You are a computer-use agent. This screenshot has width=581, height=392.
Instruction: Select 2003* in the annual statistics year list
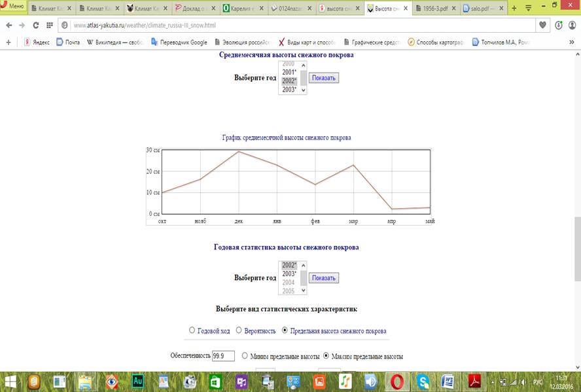(x=289, y=274)
